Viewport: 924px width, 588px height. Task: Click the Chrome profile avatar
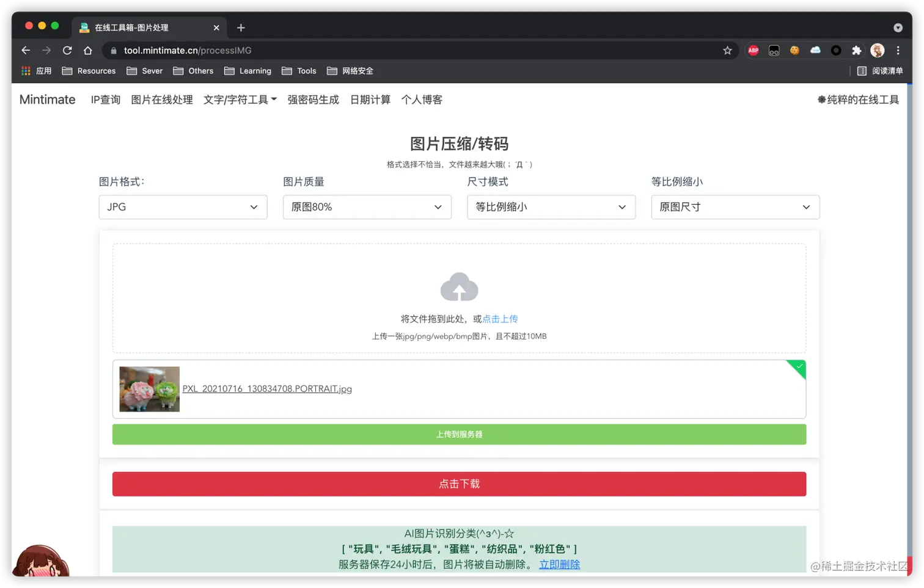[878, 50]
